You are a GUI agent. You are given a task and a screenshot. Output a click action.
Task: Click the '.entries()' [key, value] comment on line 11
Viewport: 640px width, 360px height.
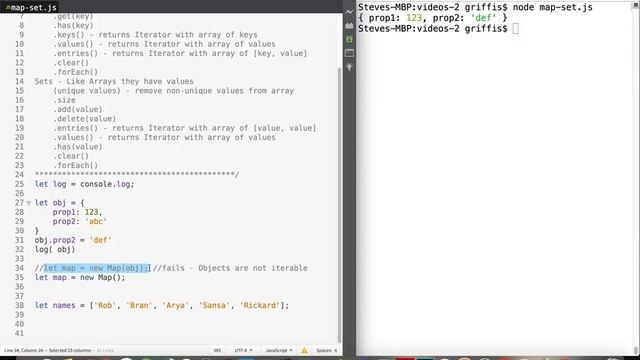[x=180, y=53]
